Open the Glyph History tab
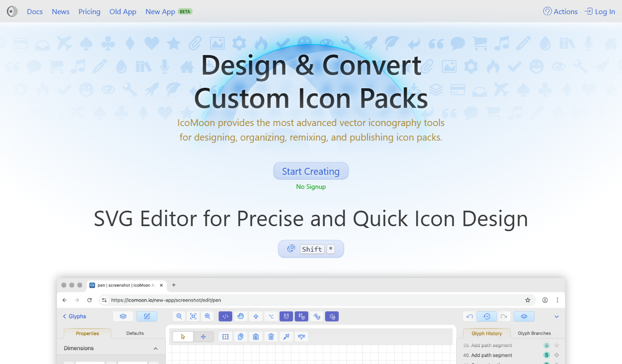Screen dimensions: 622x364 pyautogui.click(x=487, y=334)
